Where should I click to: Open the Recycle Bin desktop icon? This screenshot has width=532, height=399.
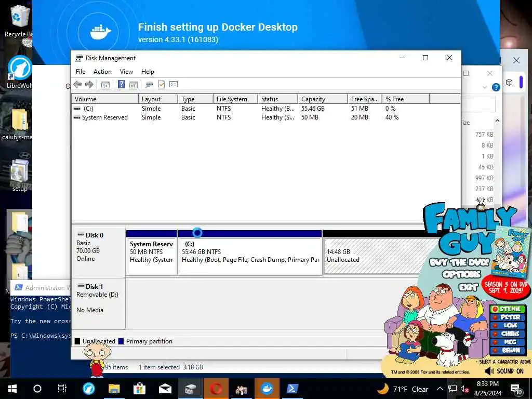pyautogui.click(x=19, y=21)
